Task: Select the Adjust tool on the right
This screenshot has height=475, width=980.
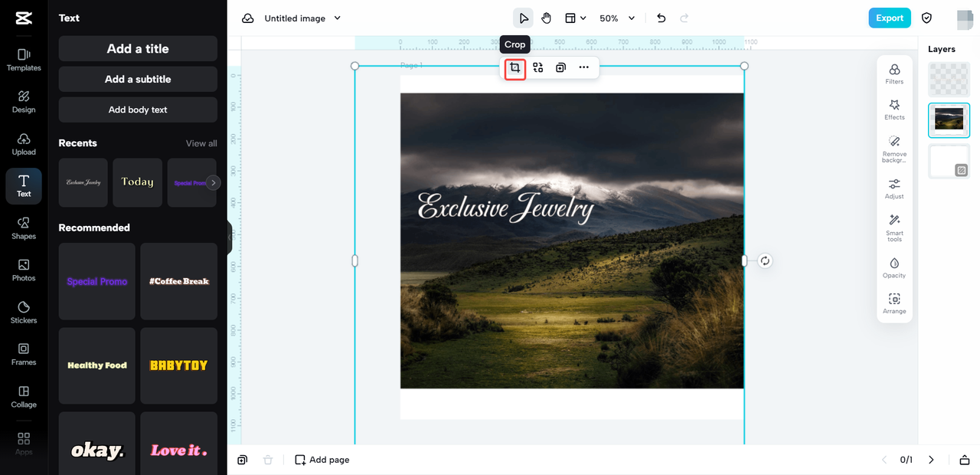Action: 894,187
